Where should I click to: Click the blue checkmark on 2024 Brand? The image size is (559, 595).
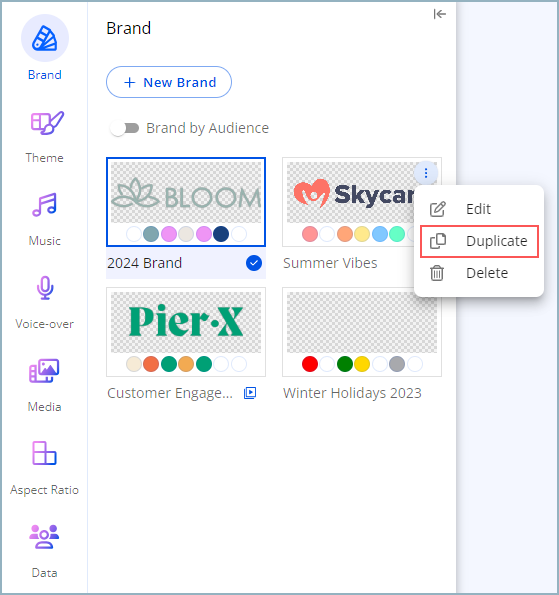click(x=254, y=263)
